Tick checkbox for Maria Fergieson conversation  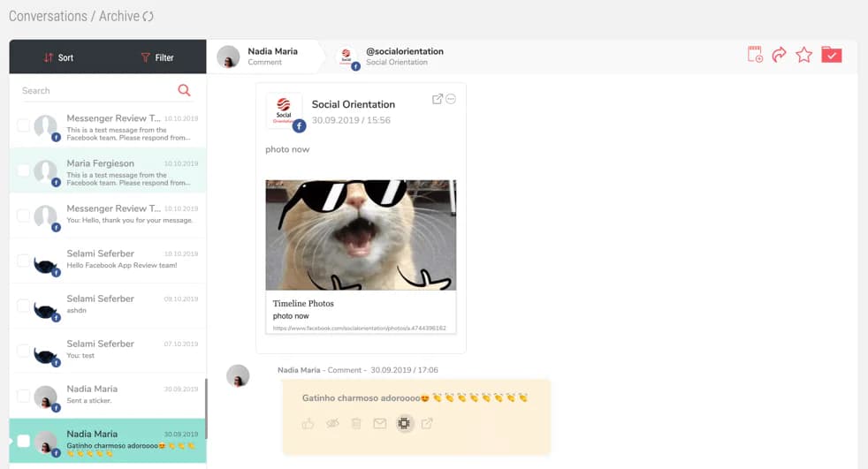pyautogui.click(x=23, y=170)
